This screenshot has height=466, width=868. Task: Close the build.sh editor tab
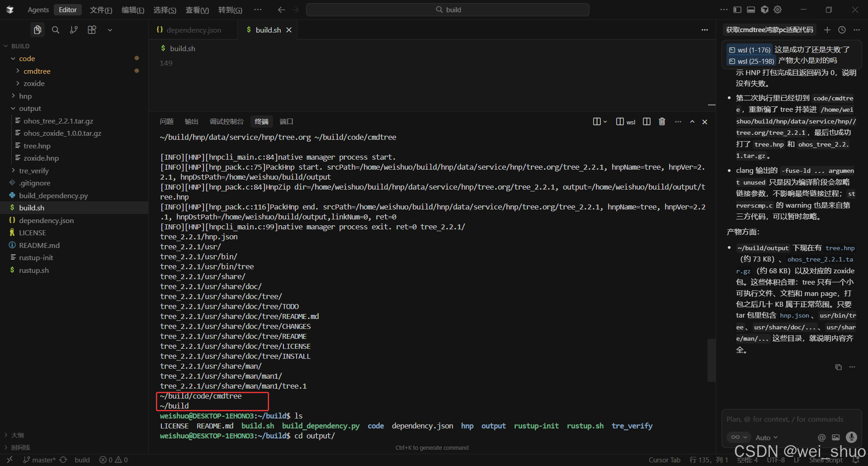point(289,30)
